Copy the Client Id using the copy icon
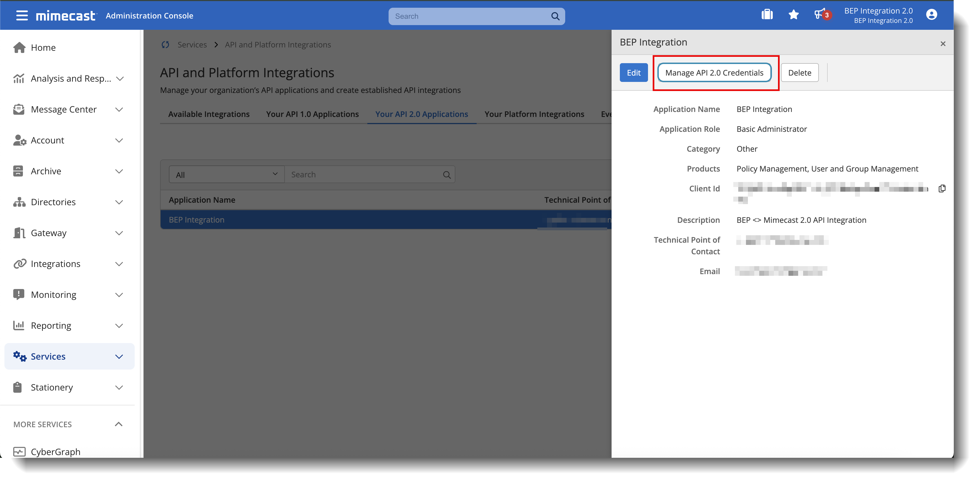This screenshot has width=980, height=484. coord(942,188)
